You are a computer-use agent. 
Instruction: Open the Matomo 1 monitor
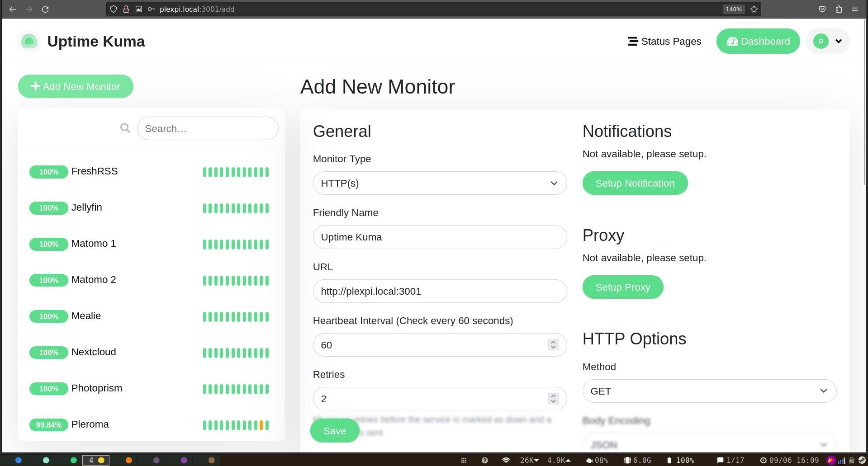tap(152, 244)
